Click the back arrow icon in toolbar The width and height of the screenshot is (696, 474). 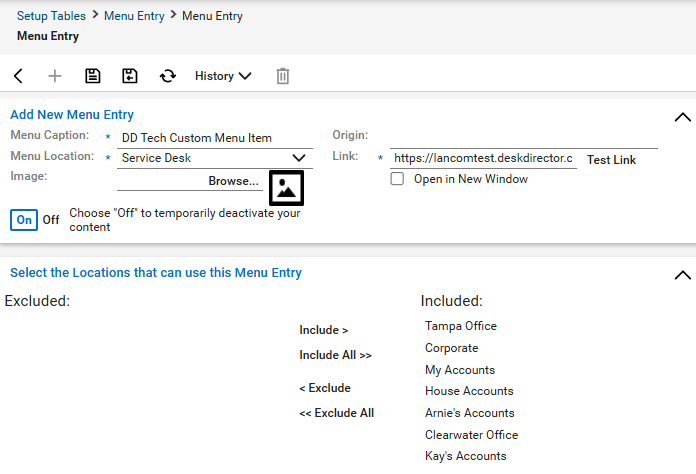pos(18,76)
